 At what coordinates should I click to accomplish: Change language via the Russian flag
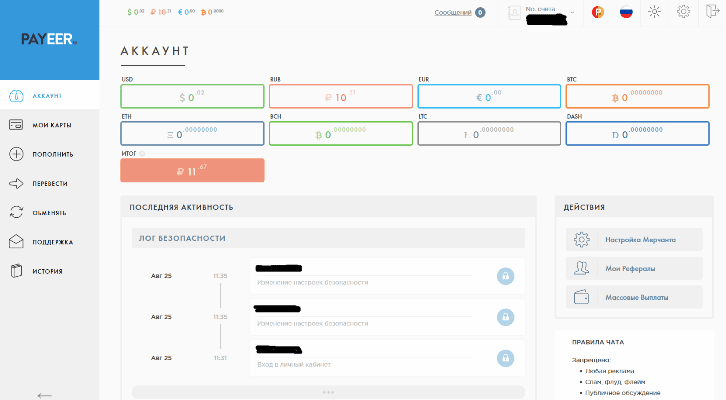click(626, 12)
